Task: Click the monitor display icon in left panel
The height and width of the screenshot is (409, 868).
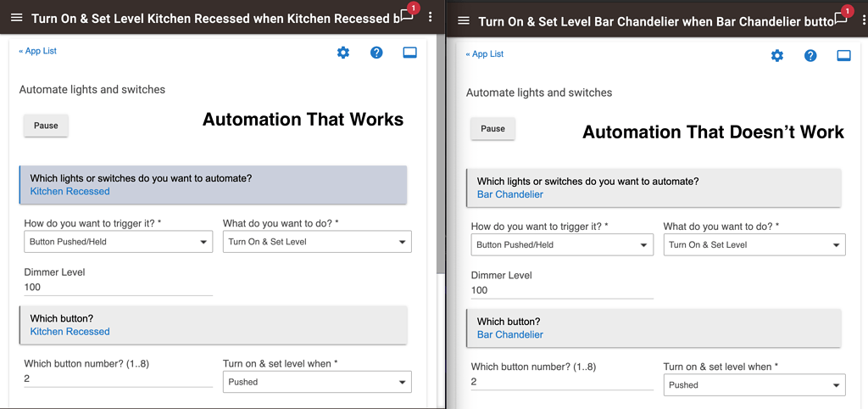Action: click(x=409, y=53)
